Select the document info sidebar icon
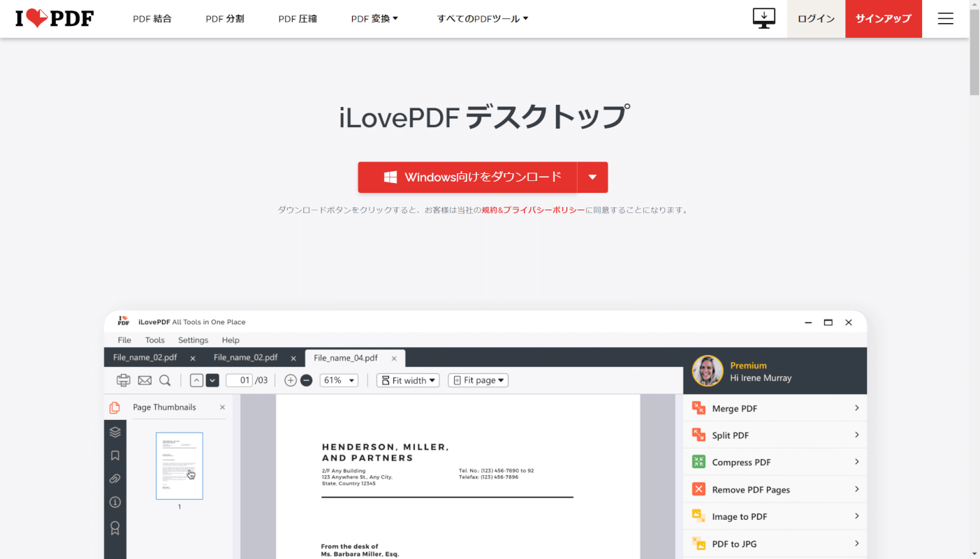Image resolution: width=980 pixels, height=559 pixels. click(115, 502)
